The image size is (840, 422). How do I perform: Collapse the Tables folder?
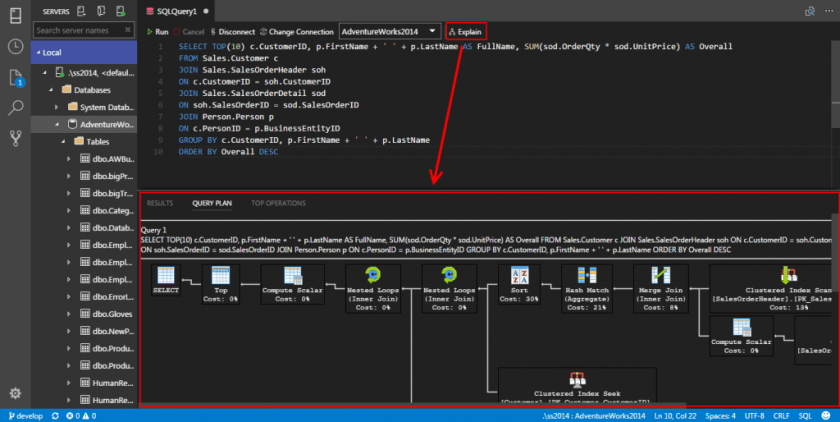(x=63, y=141)
